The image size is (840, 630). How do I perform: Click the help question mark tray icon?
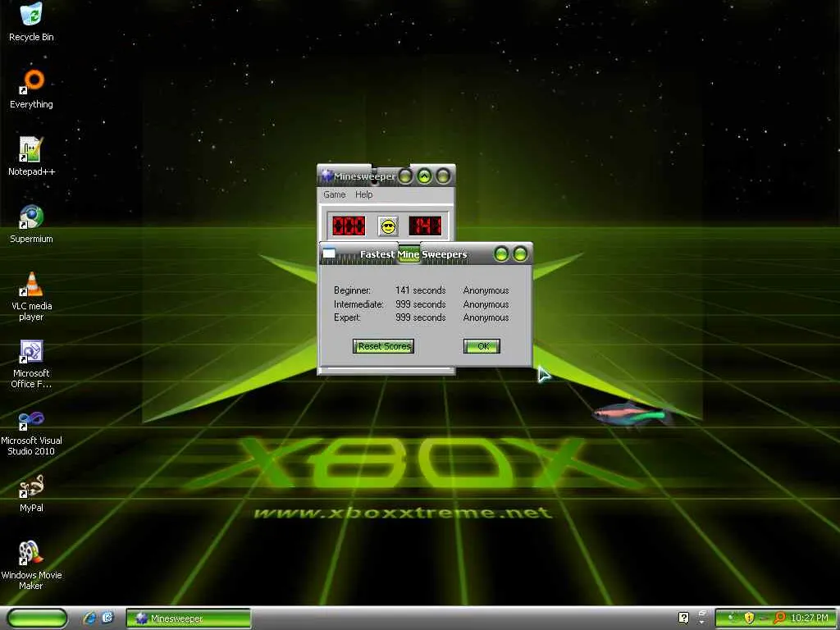[683, 618]
